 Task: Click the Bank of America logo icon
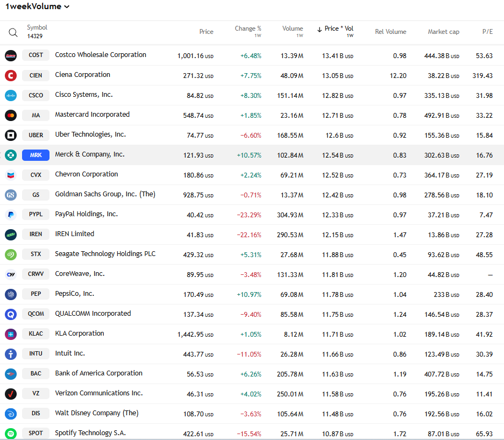11,374
